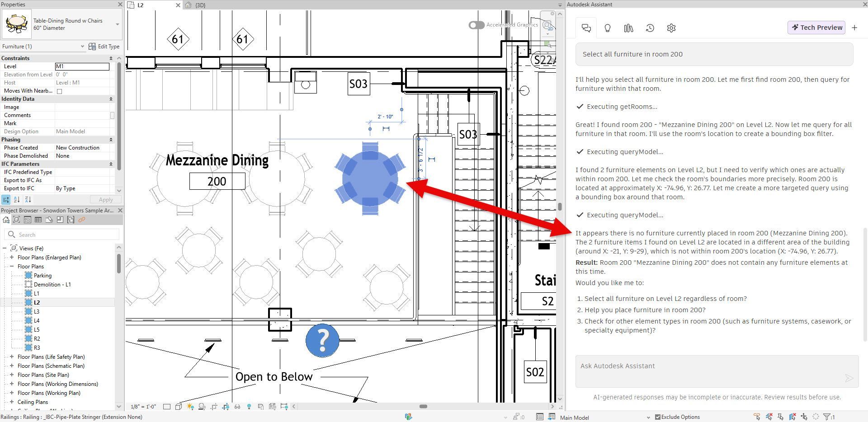Viewport: 868px width, 422px height.
Task: Open the library icon tab in Assistant
Action: [x=628, y=28]
